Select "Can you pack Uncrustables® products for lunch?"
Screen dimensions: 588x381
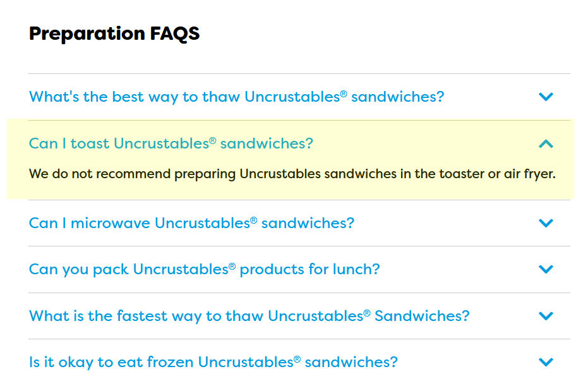204,269
